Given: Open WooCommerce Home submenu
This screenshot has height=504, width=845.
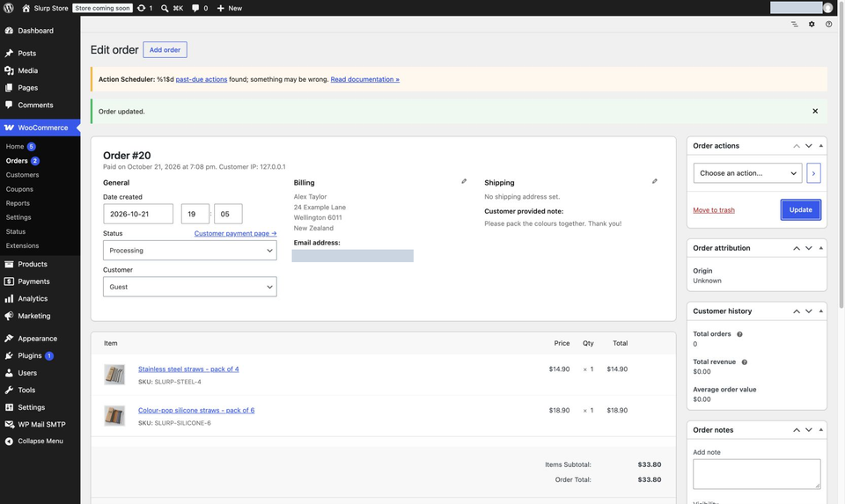Looking at the screenshot, I should click(x=15, y=147).
